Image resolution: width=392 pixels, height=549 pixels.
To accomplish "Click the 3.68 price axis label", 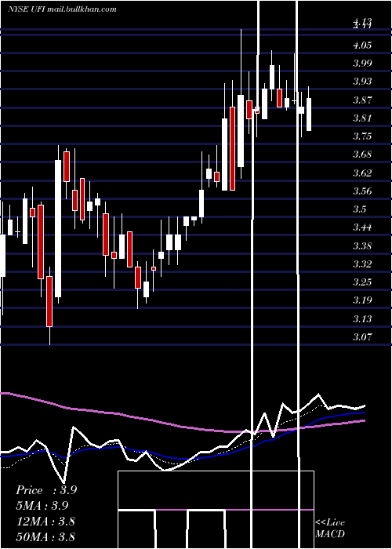I will tap(362, 155).
